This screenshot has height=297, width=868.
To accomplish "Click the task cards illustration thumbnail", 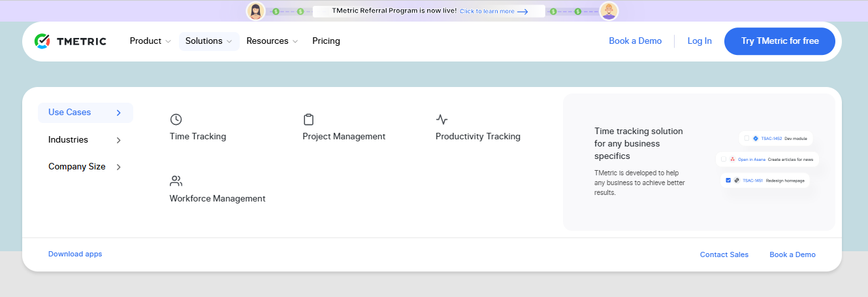I will tap(767, 159).
